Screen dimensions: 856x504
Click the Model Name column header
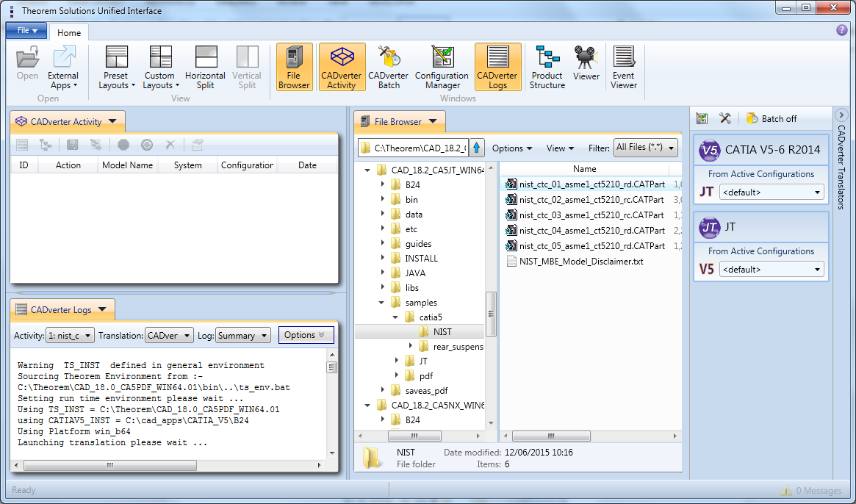[128, 165]
